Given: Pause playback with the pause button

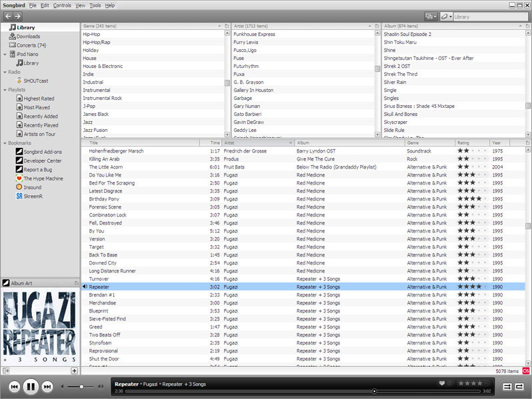Looking at the screenshot, I should pyautogui.click(x=31, y=386).
